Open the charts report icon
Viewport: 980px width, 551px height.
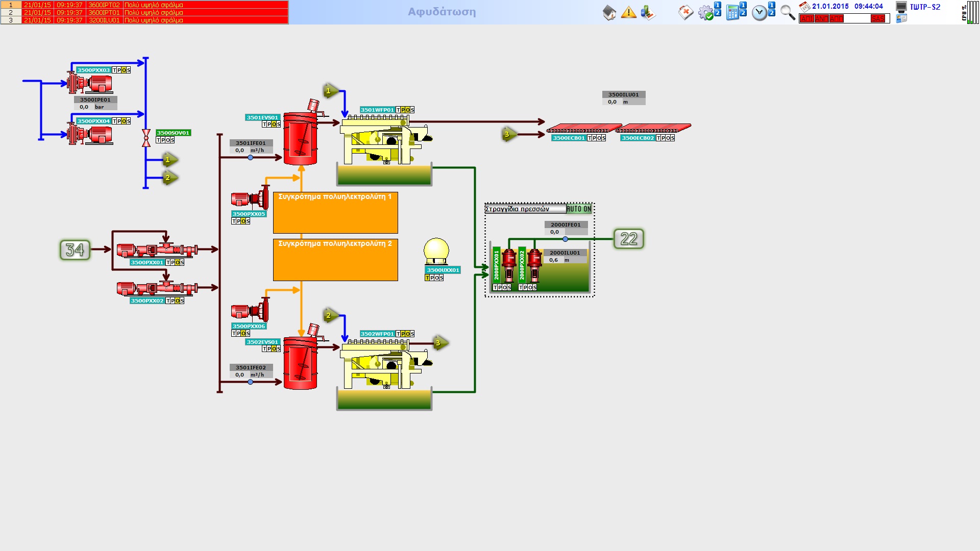(x=648, y=13)
